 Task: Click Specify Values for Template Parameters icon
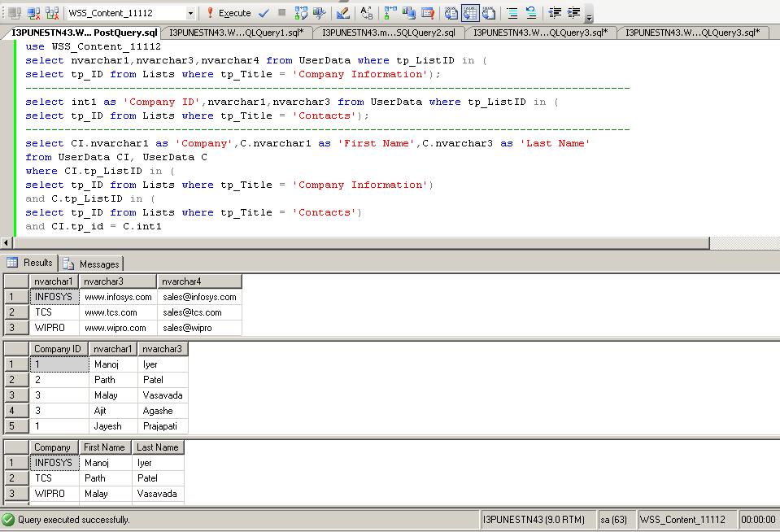[367, 13]
